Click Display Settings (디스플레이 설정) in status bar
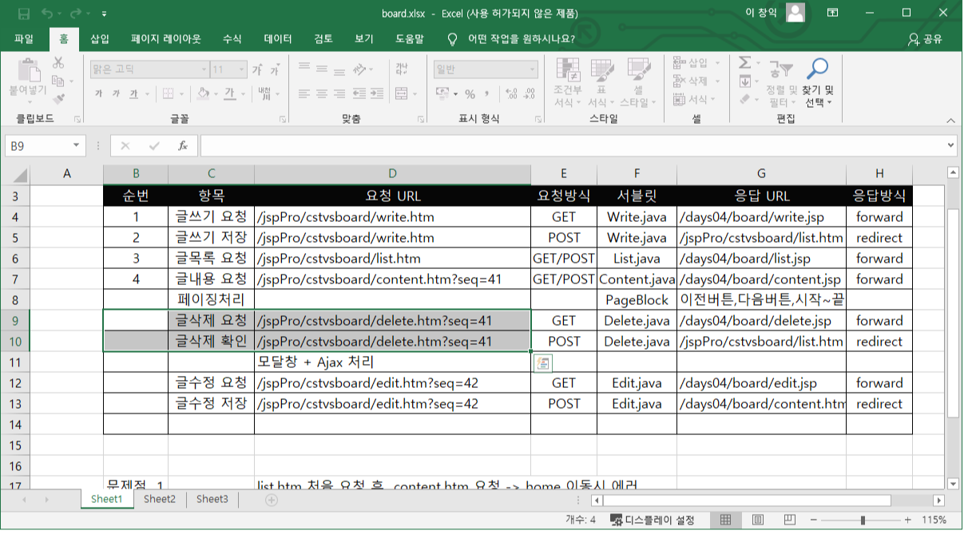The image size is (980, 546). (x=653, y=520)
